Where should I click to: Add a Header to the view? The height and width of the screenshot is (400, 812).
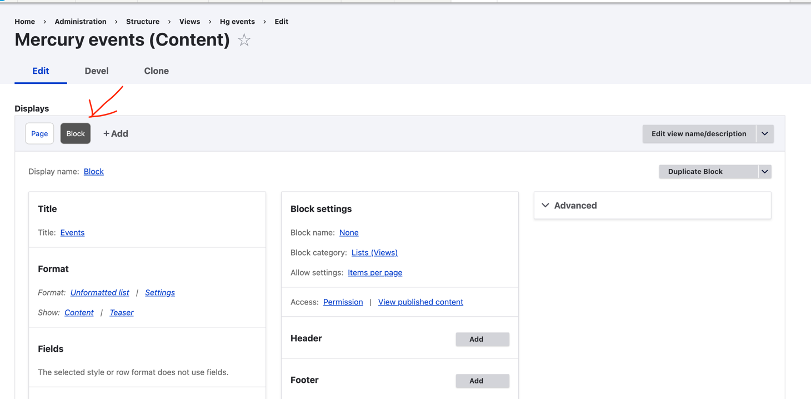[482, 339]
